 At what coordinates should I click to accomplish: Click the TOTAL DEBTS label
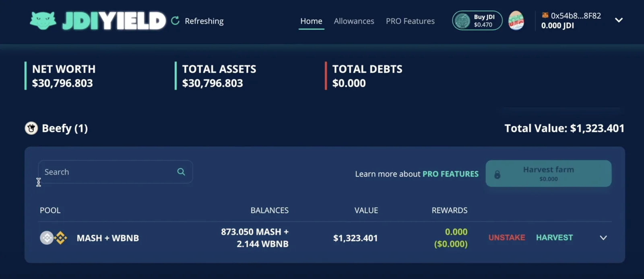coord(367,69)
